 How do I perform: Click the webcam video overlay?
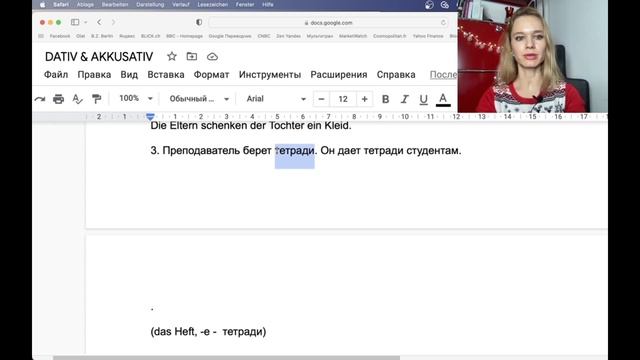coord(533,56)
